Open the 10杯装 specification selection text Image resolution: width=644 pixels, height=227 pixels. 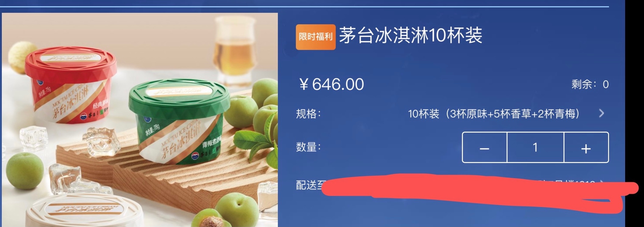[494, 114]
